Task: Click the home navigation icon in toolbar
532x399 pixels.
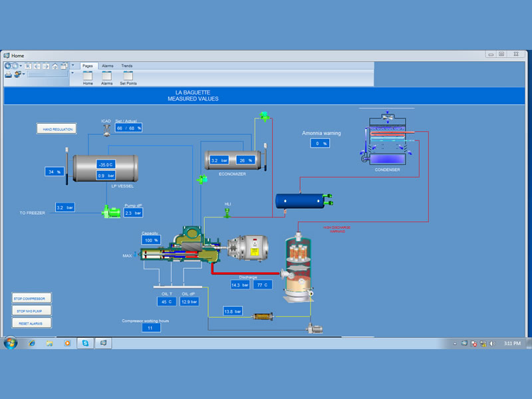Action: click(x=55, y=66)
